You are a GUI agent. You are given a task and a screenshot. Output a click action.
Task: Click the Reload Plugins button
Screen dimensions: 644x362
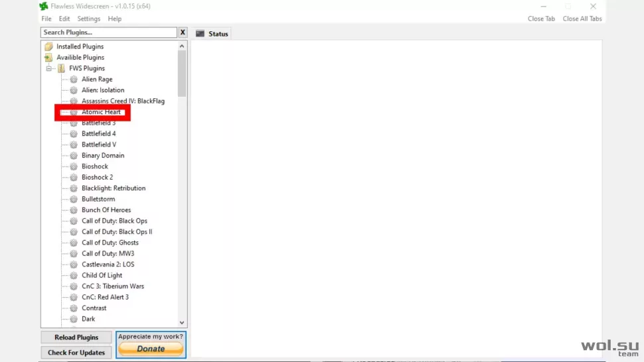tap(76, 337)
